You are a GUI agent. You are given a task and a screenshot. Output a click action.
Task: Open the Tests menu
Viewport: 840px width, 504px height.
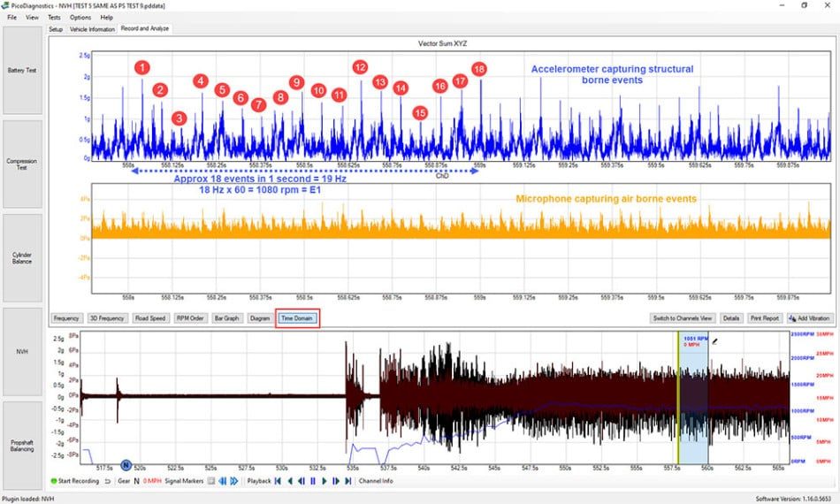click(54, 17)
